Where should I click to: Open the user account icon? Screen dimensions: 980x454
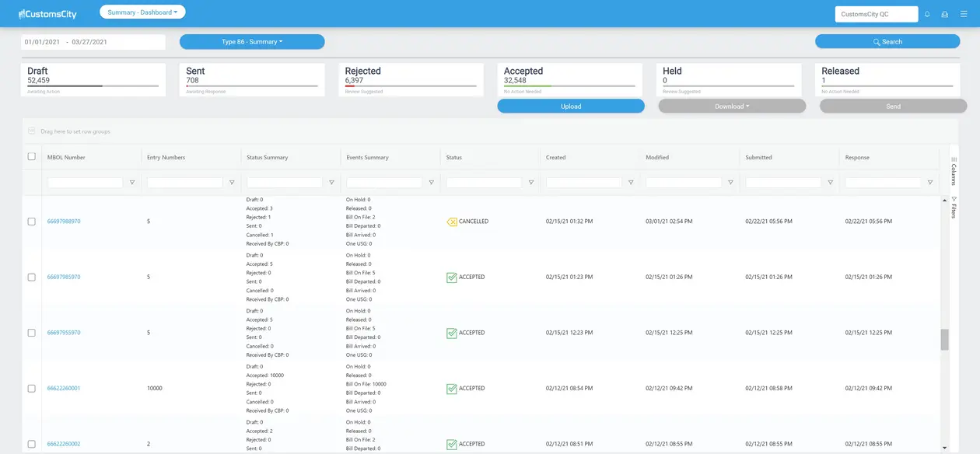click(x=945, y=14)
